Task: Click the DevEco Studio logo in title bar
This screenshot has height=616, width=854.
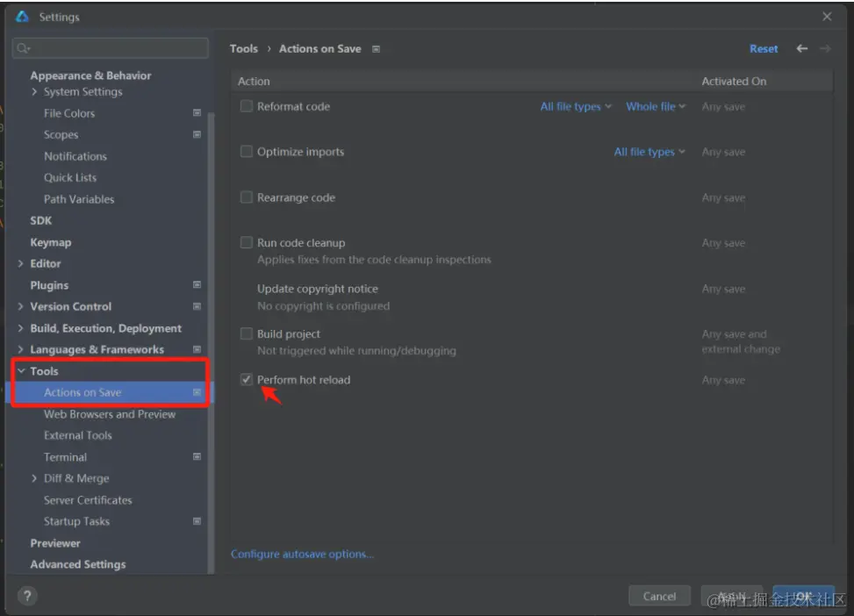Action: pos(22,17)
